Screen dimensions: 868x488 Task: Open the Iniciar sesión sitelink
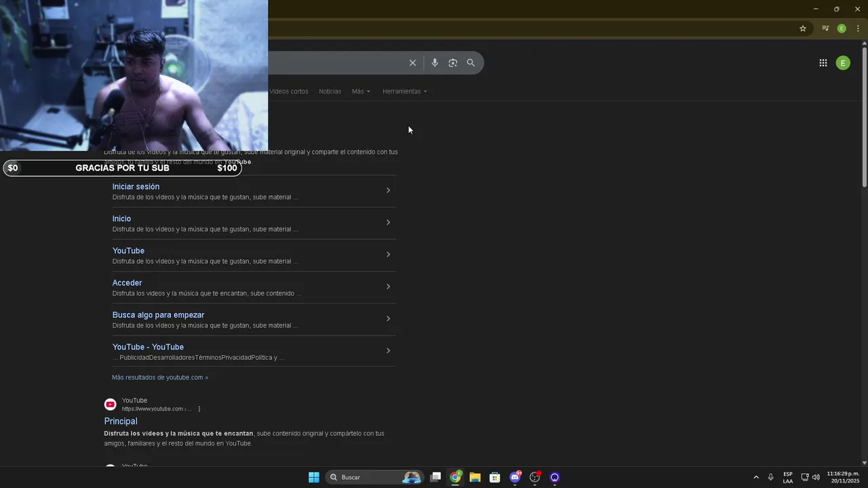tap(136, 186)
